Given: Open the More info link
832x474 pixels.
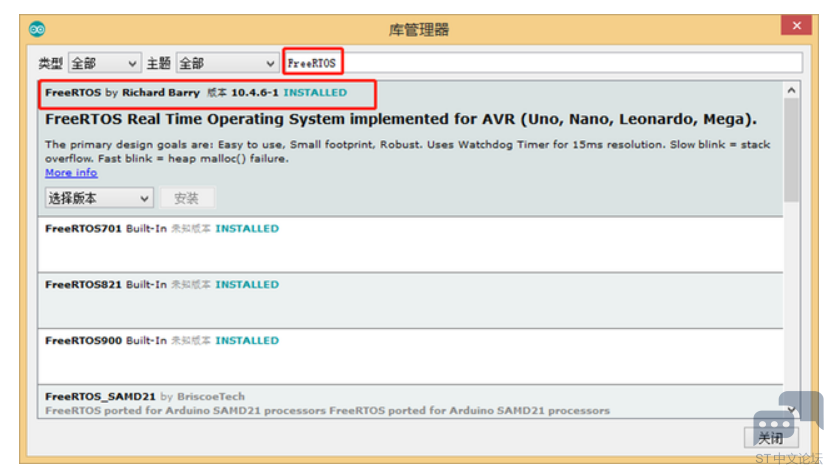Looking at the screenshot, I should [71, 173].
